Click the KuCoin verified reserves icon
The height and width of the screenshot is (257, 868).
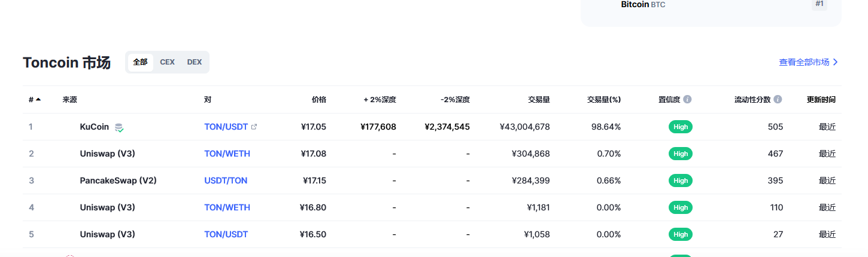pos(120,127)
